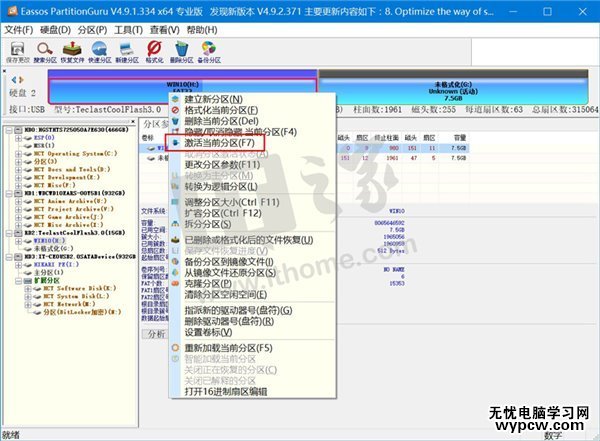Launch the 恢复文件 file recovery tool
This screenshot has height=441, width=600.
(72, 52)
